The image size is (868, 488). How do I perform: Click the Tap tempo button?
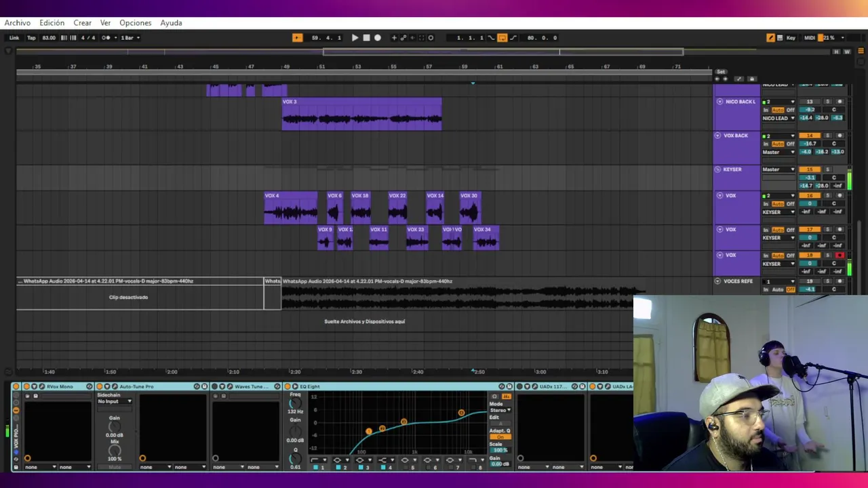click(x=31, y=38)
